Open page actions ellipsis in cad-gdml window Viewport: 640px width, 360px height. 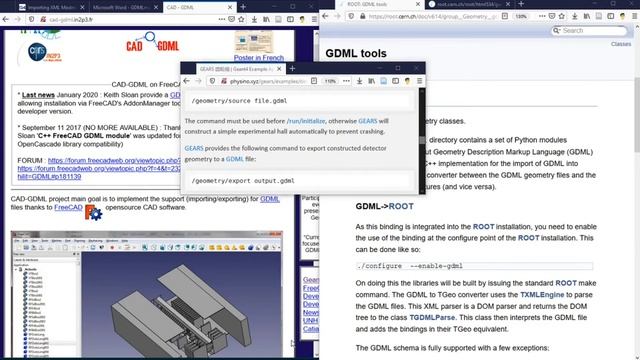tap(222, 19)
